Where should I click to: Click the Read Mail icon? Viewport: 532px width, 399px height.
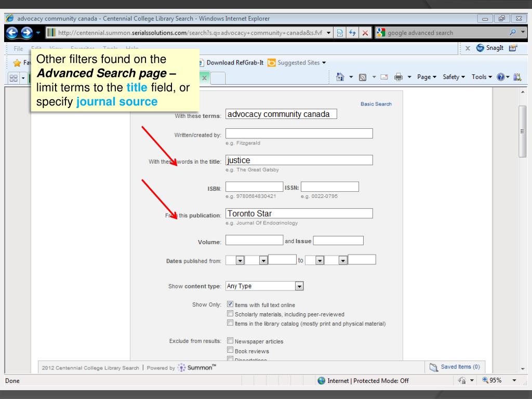pos(384,77)
